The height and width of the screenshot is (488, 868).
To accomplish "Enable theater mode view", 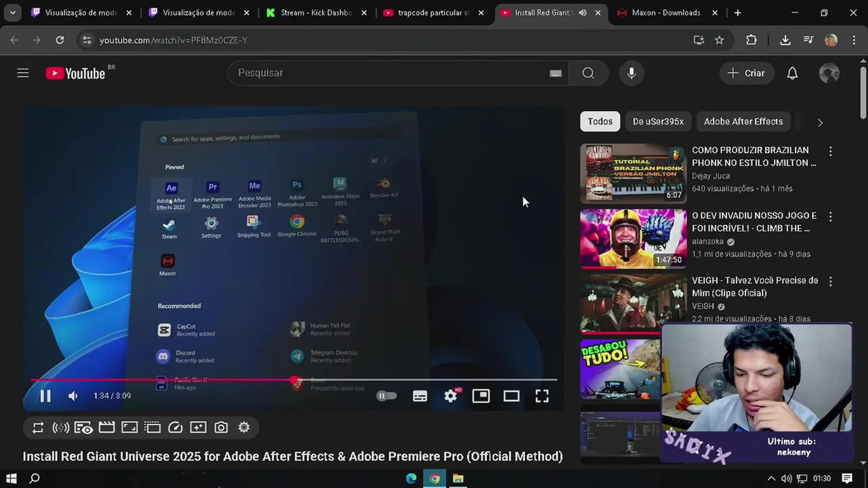I will (x=511, y=396).
